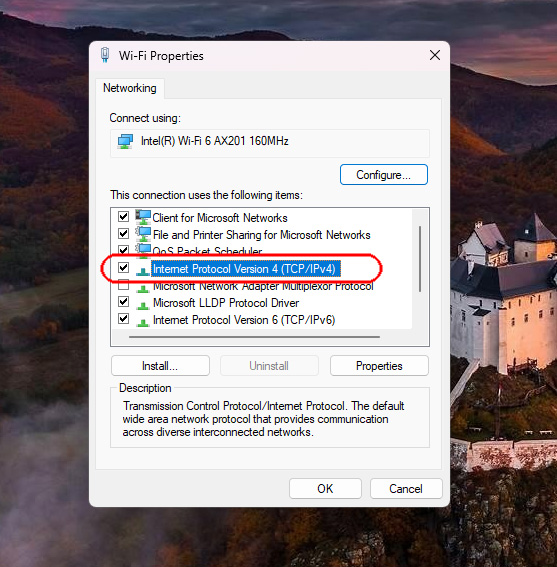
Task: Click the vertical scrollbar of items list
Action: click(x=420, y=259)
